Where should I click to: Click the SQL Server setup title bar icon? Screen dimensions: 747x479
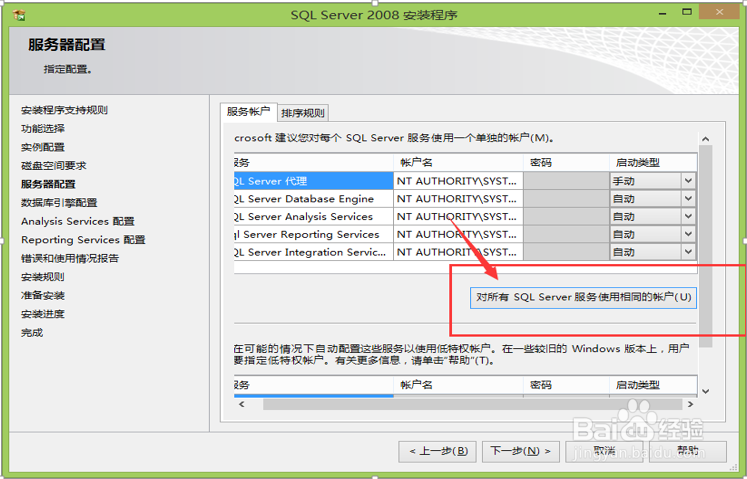coord(19,15)
